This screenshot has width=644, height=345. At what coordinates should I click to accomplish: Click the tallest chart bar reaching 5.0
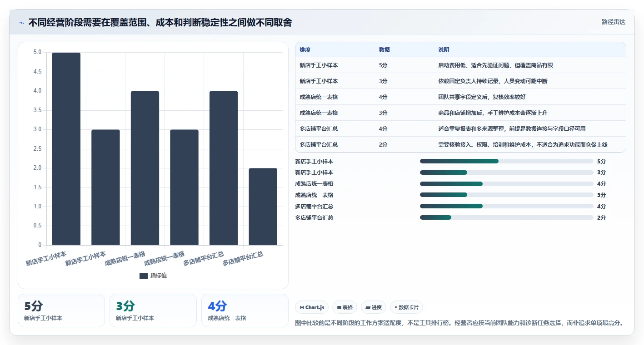[x=66, y=149]
